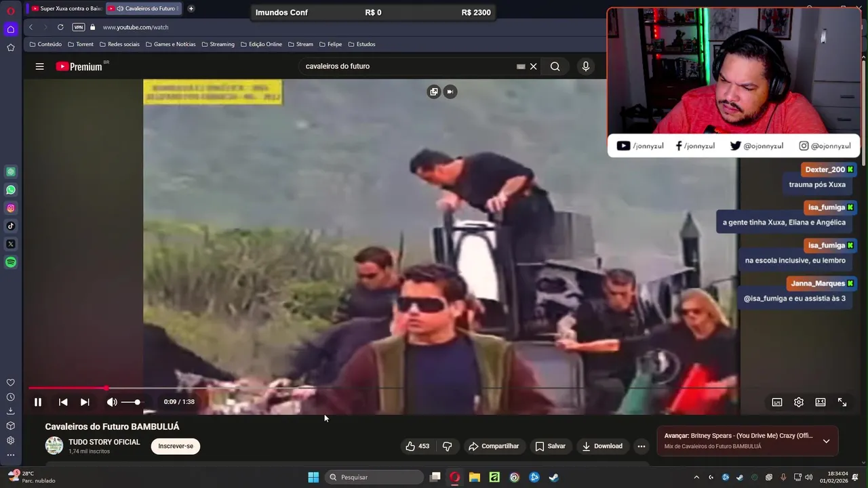
Task: Open File Explorer from taskbar
Action: [475, 477]
